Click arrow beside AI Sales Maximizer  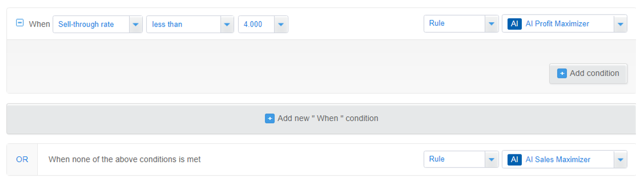(x=620, y=159)
